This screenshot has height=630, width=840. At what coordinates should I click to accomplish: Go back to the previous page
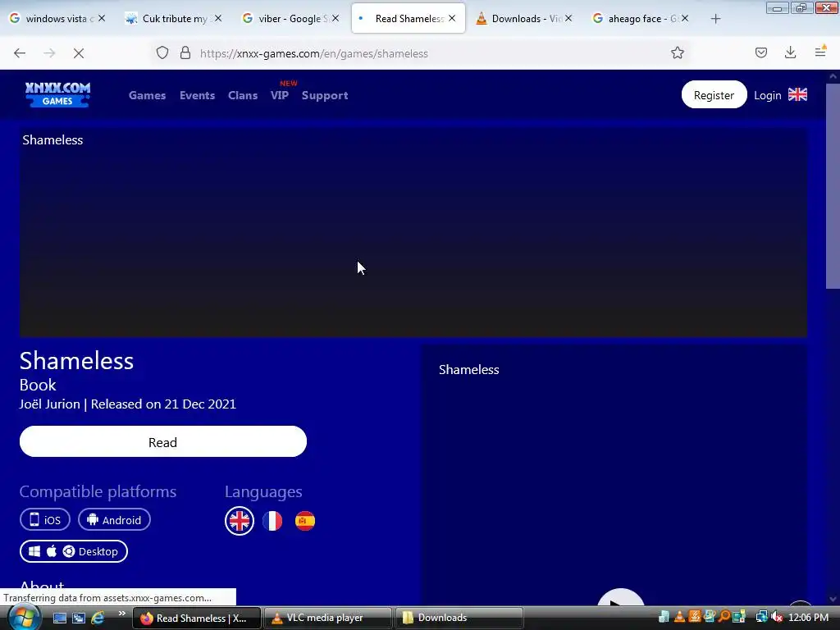(x=20, y=53)
